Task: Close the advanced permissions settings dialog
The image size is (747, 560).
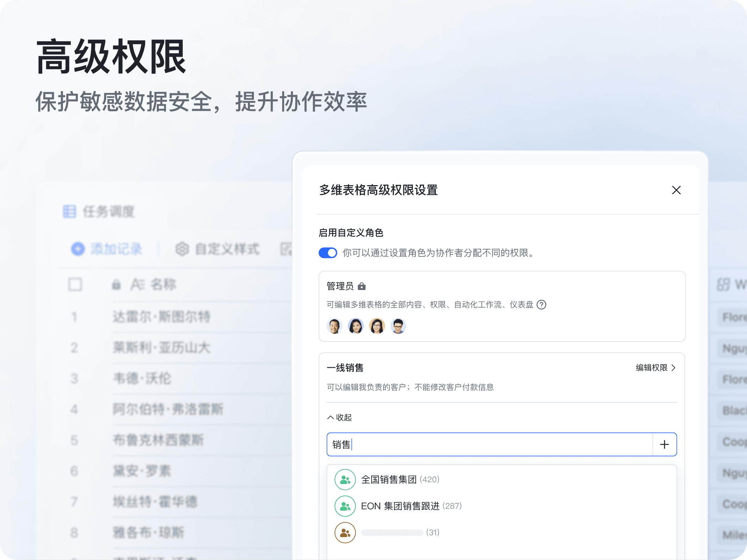Action: tap(676, 190)
